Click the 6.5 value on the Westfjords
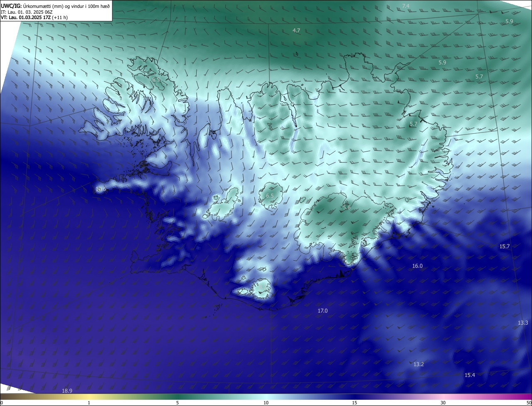The width and height of the screenshot is (532, 406). [x=156, y=79]
